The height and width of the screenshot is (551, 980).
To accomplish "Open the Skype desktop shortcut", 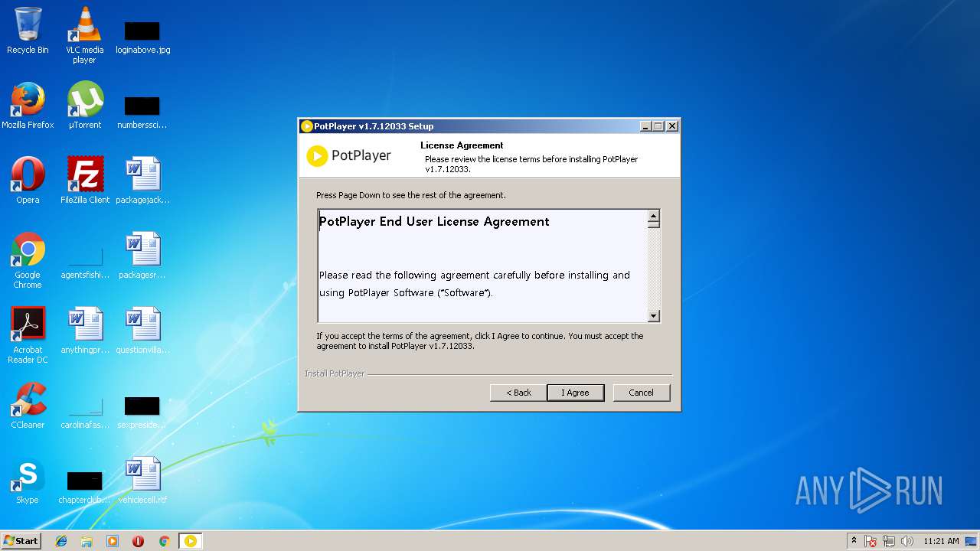I will [x=28, y=481].
